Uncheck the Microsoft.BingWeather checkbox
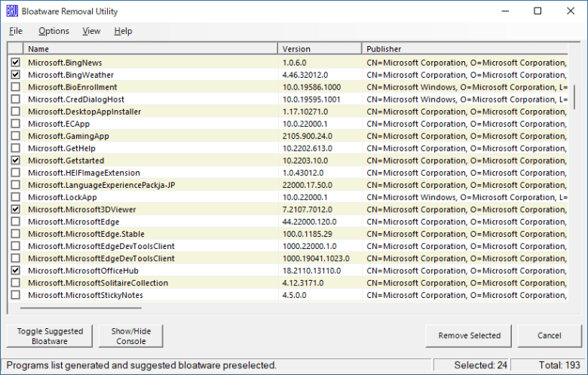Image resolution: width=588 pixels, height=375 pixels. pos(15,75)
